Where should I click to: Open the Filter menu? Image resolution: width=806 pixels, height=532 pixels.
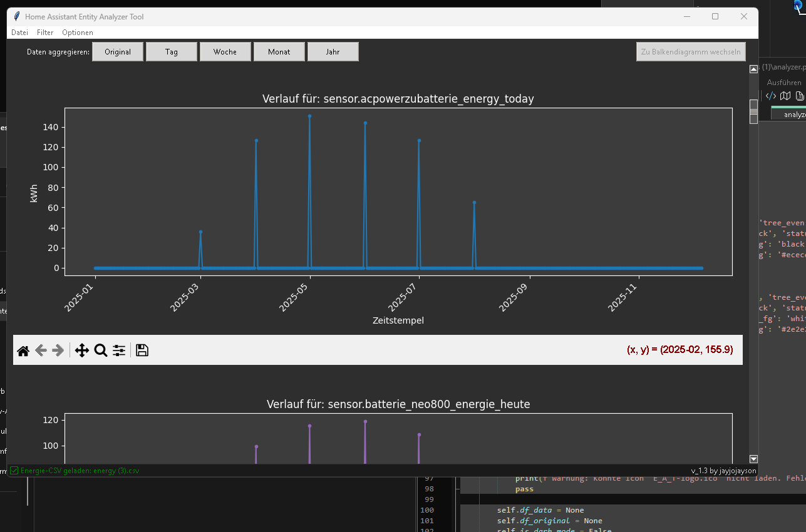point(45,33)
